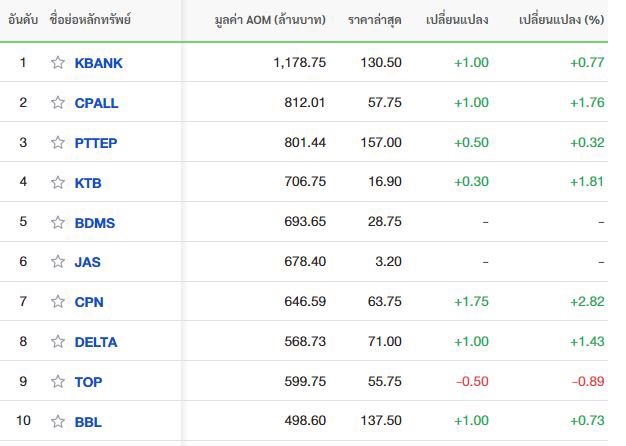Image resolution: width=626 pixels, height=446 pixels.
Task: Sort by มูลค่า AOM (ล้านบาท) column header
Action: point(270,20)
